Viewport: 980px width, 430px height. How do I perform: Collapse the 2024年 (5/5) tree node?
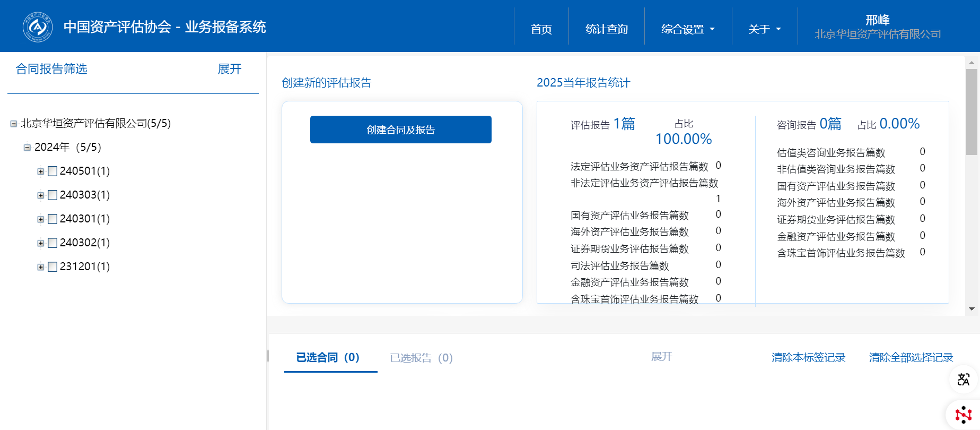(x=27, y=148)
